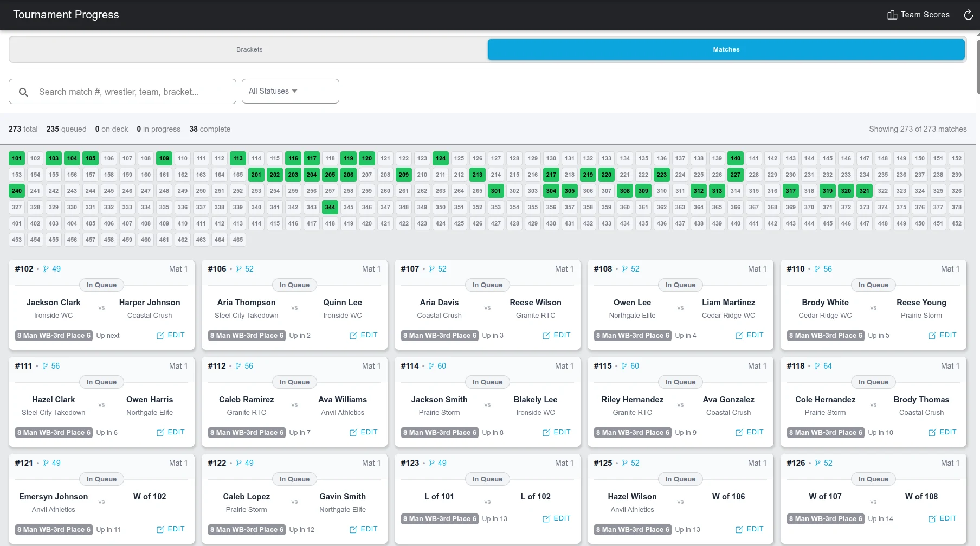
Task: Click bracket branch icon on match #110
Action: point(817,269)
